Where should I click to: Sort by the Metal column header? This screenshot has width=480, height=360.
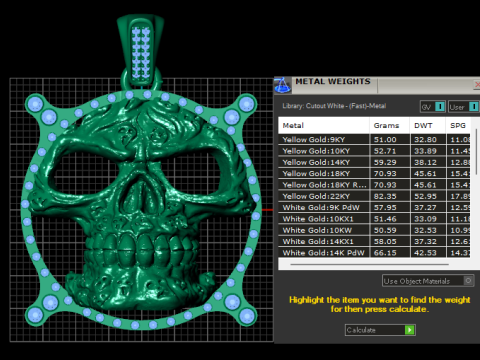click(323, 125)
